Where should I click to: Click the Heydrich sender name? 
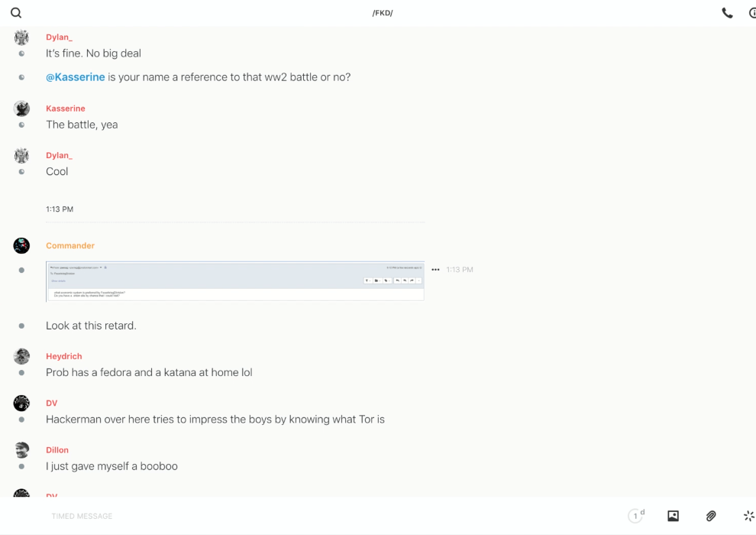pyautogui.click(x=63, y=356)
